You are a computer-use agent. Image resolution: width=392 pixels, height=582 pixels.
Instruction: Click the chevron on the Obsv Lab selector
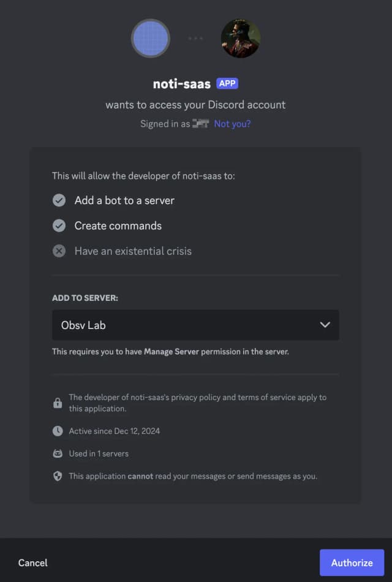[x=325, y=325]
